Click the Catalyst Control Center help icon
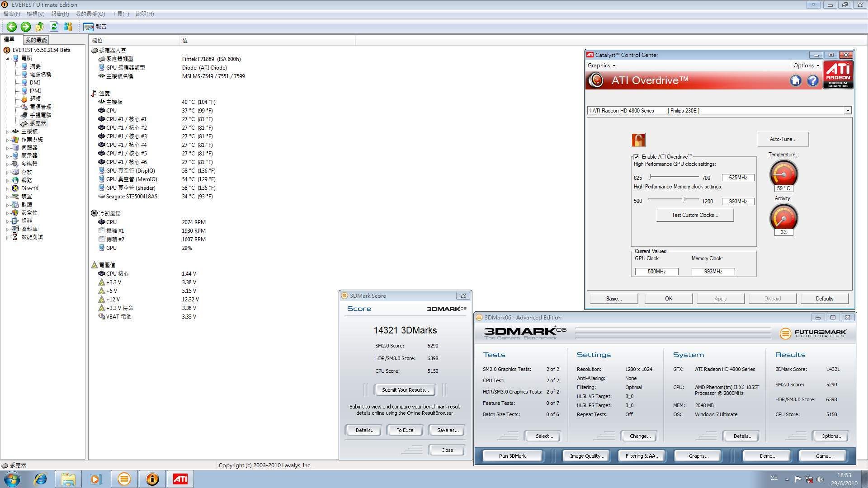Screen dimensions: 868x488 [813, 80]
